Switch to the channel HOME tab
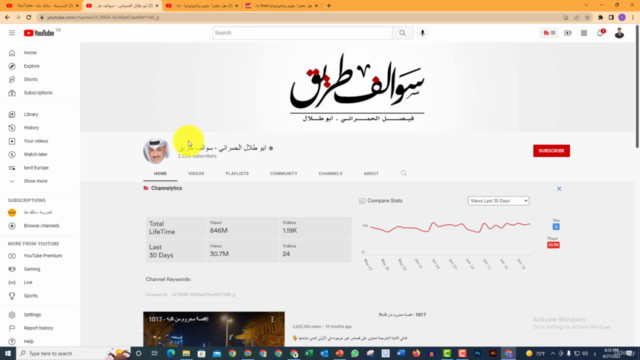The image size is (640, 360). point(160,173)
